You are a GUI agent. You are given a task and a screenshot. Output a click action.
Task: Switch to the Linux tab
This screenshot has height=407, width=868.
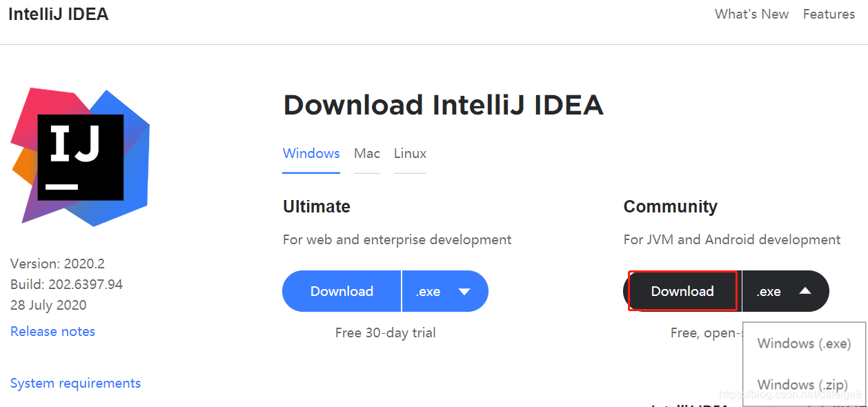pyautogui.click(x=409, y=153)
